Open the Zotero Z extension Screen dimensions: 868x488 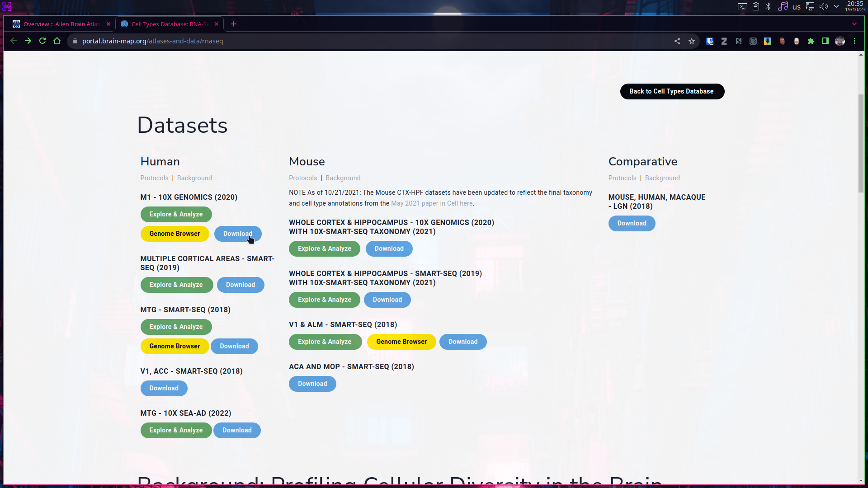pos(724,41)
